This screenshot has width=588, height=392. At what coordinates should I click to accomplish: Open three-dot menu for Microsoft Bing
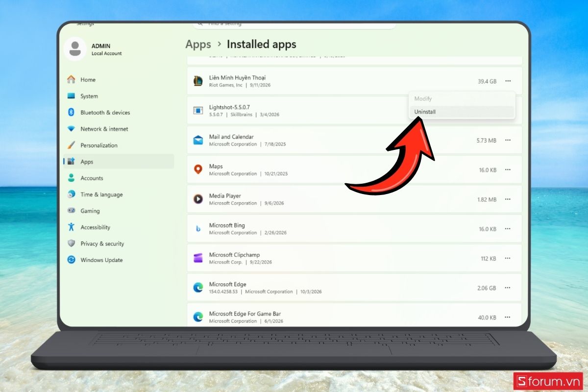[x=508, y=229]
